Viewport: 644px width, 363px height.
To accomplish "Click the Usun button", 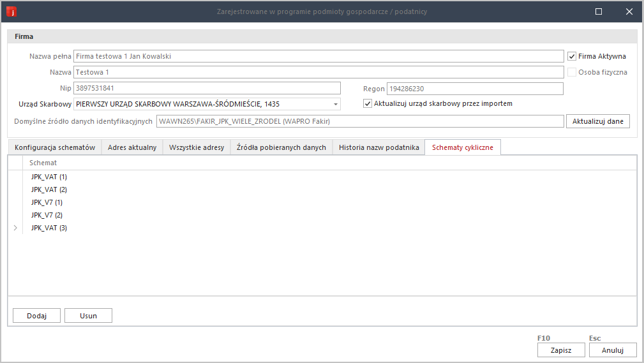I will pos(88,315).
